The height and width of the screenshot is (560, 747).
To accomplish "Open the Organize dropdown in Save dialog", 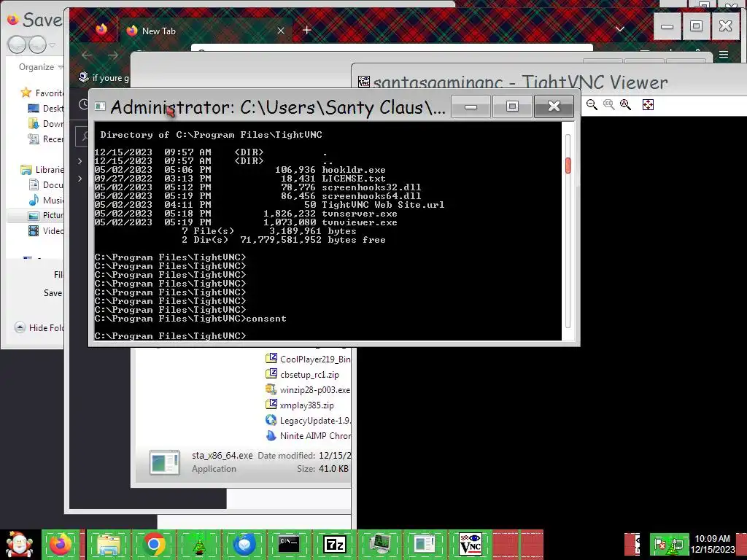I will coord(40,67).
